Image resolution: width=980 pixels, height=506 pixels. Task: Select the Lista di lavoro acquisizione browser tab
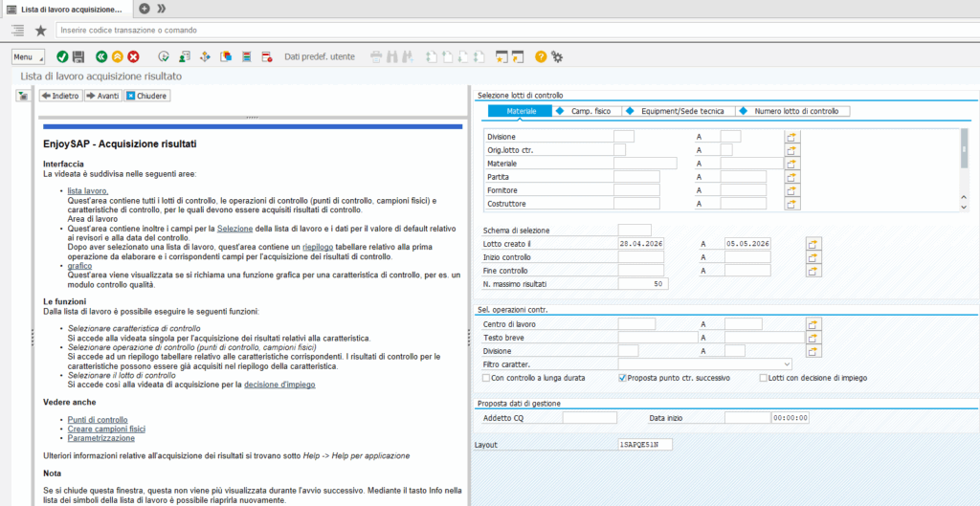tap(66, 9)
